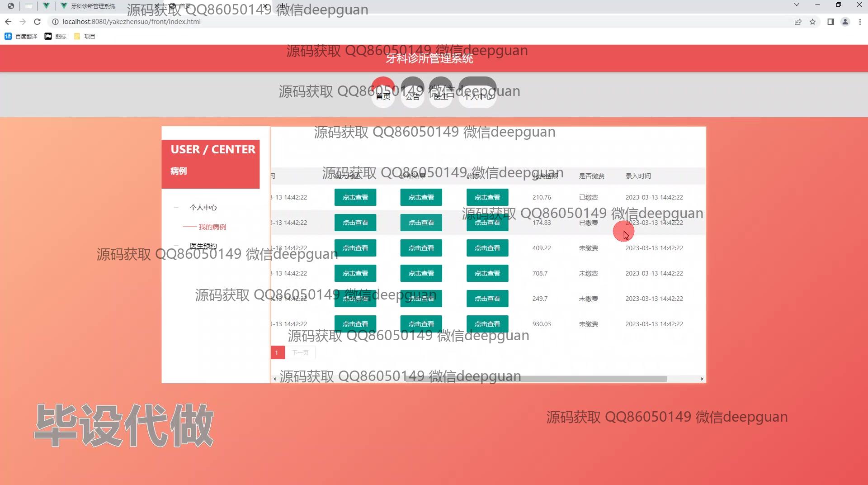View 诊断结果 button in the 174.83 row
868x485 pixels.
tap(421, 223)
